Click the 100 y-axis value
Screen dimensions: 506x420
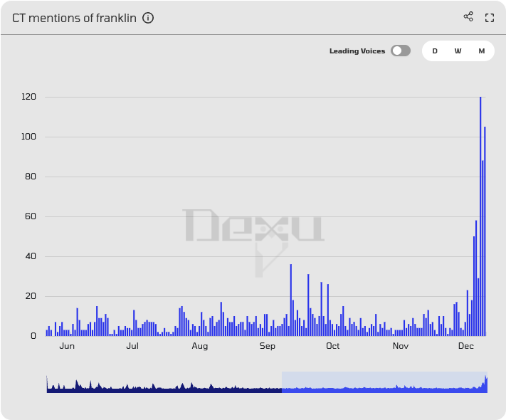pyautogui.click(x=28, y=137)
